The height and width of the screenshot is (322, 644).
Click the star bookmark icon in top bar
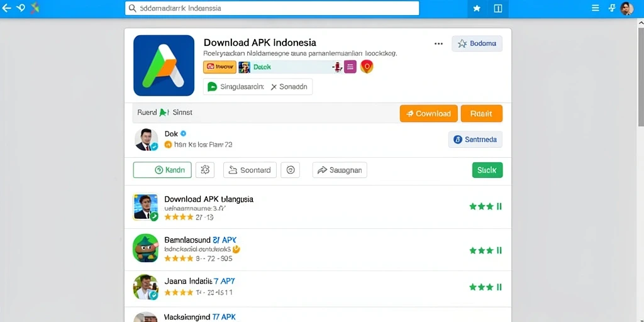477,9
